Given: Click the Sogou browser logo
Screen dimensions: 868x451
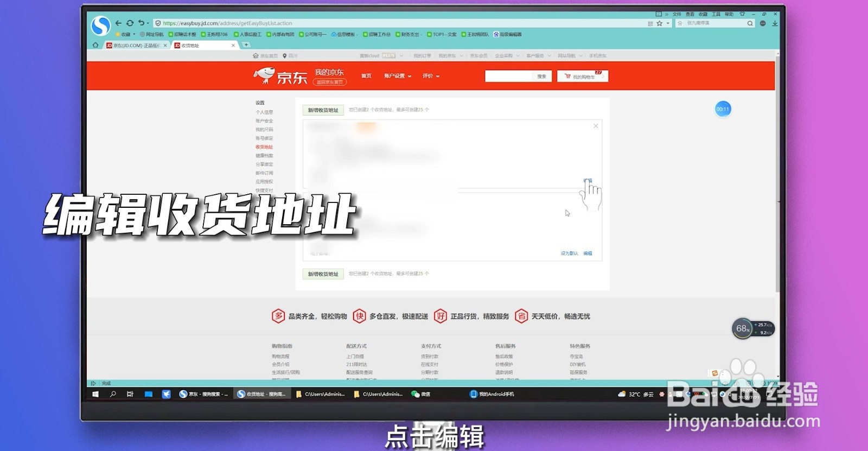Looking at the screenshot, I should (x=101, y=25).
